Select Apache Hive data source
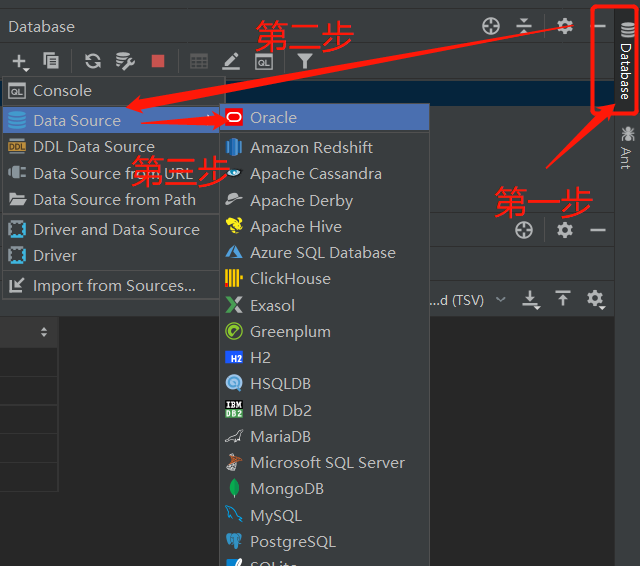640x566 pixels. [324, 226]
